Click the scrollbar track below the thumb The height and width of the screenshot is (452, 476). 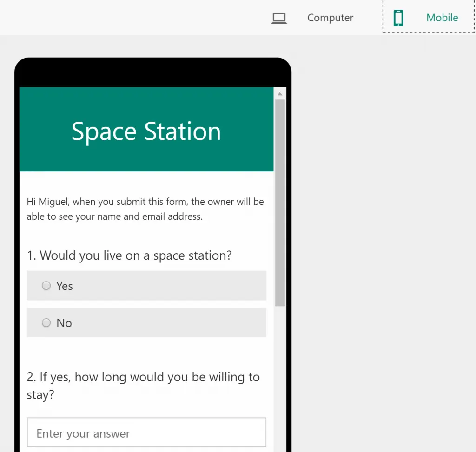(x=280, y=379)
